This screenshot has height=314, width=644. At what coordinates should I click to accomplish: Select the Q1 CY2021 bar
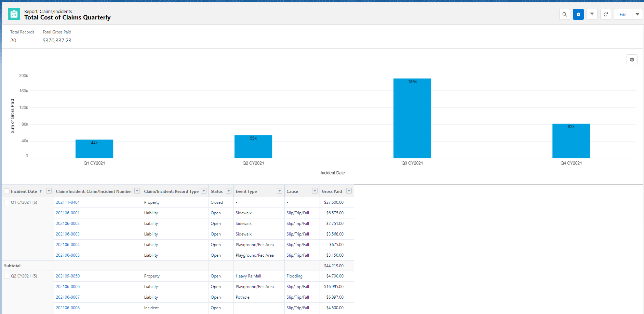coord(94,149)
